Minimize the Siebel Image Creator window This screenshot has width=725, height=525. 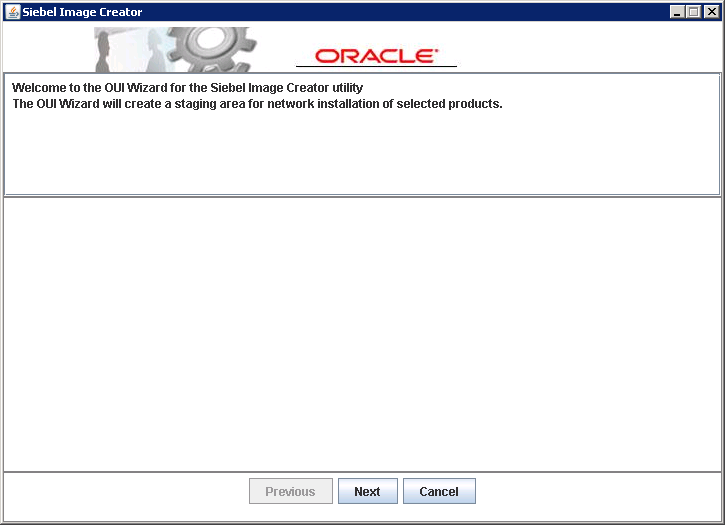click(x=677, y=12)
